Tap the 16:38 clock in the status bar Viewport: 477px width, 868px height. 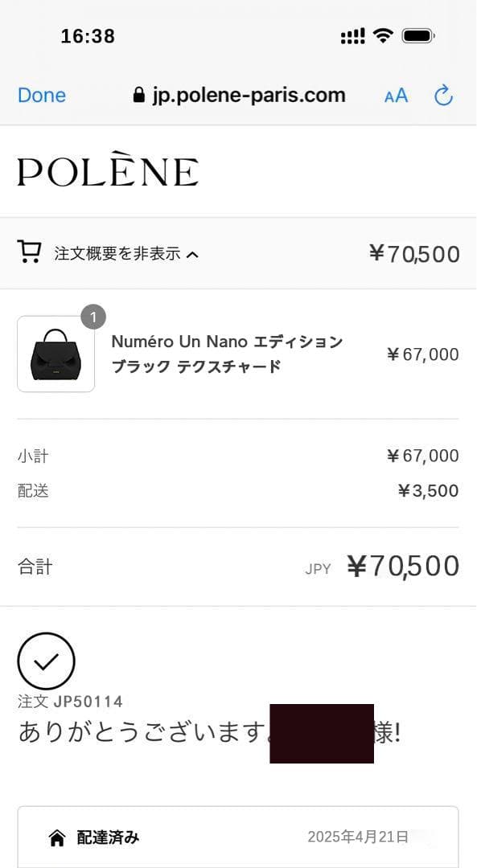pyautogui.click(x=87, y=35)
